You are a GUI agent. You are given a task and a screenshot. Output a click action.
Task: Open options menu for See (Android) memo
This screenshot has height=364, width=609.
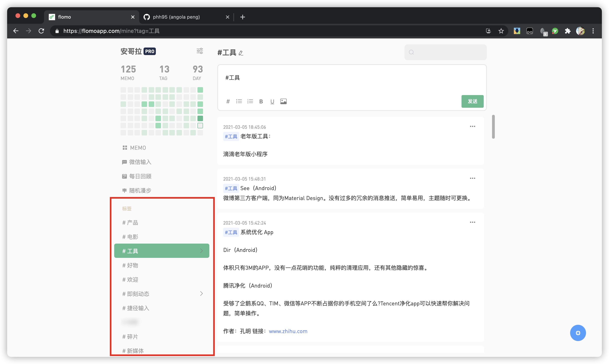pos(472,178)
